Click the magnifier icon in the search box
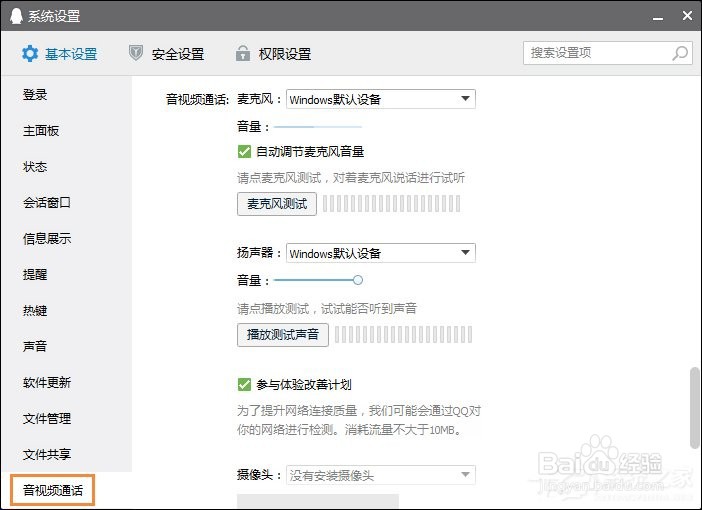 coord(680,53)
